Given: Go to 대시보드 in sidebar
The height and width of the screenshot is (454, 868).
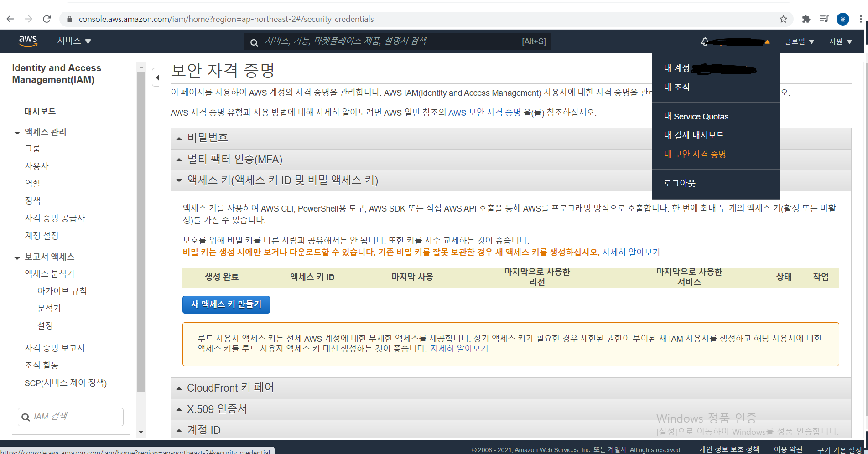Looking at the screenshot, I should (40, 111).
